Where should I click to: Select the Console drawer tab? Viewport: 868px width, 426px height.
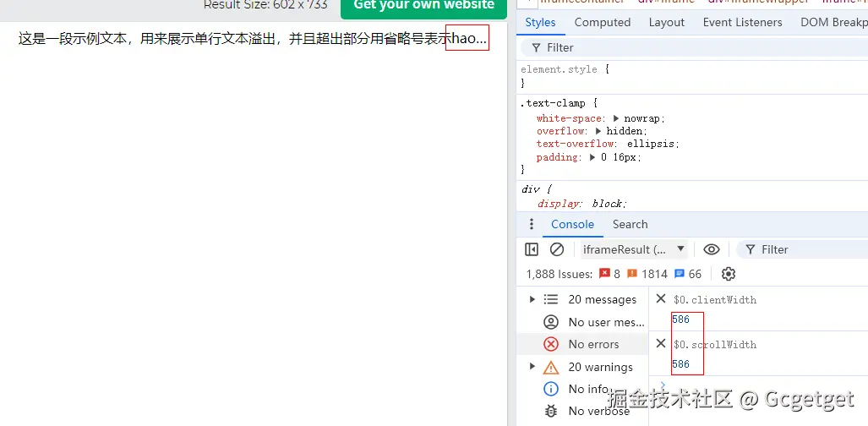(572, 224)
